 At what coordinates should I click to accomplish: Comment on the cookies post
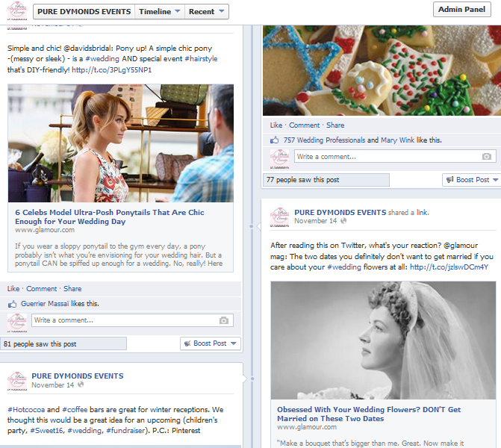304,125
